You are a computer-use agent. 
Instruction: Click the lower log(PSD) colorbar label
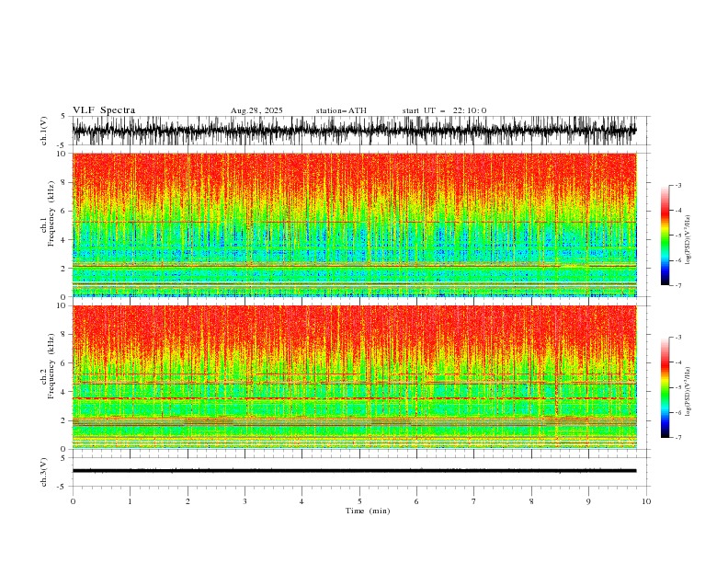[688, 392]
